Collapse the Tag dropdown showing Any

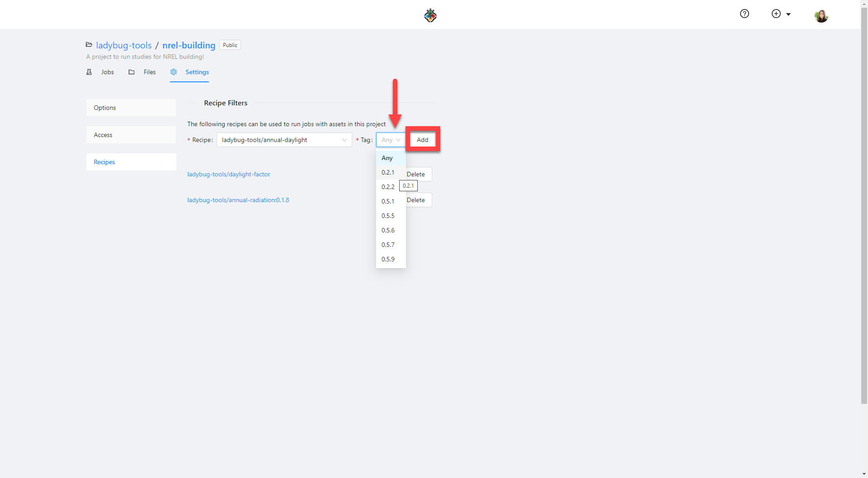coord(391,140)
